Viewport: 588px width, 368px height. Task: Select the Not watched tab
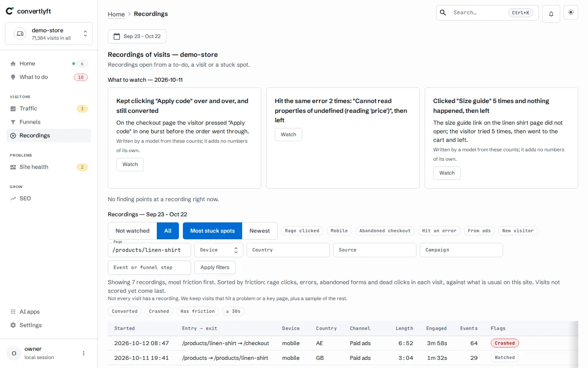click(x=132, y=231)
